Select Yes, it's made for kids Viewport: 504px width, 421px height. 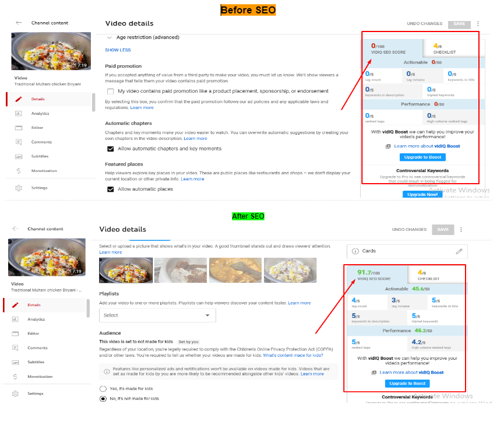(x=103, y=389)
